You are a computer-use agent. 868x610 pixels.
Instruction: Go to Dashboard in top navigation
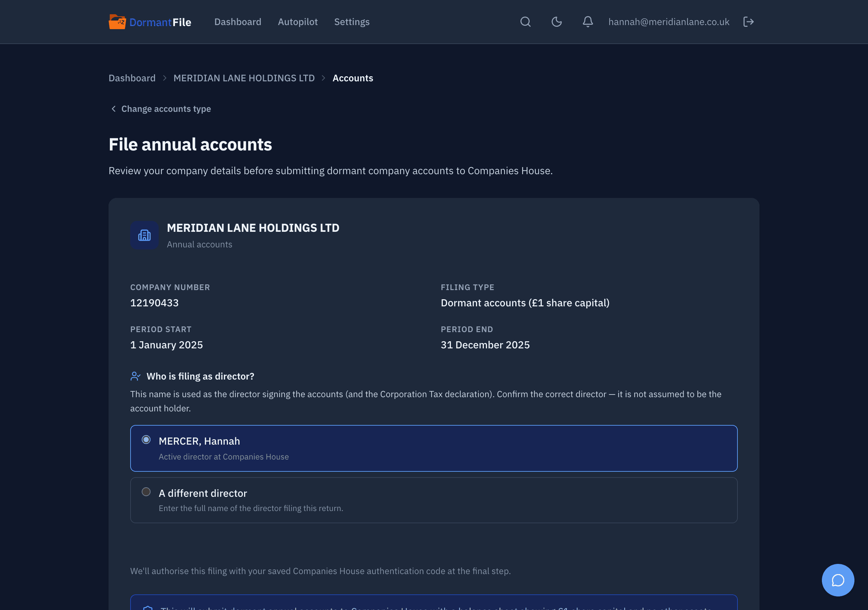pos(238,22)
